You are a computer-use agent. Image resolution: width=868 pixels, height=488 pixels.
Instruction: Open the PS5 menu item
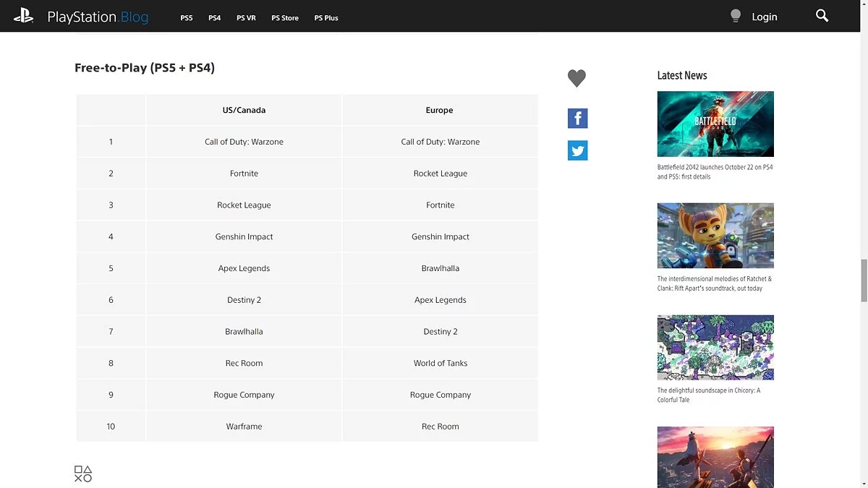pos(187,17)
